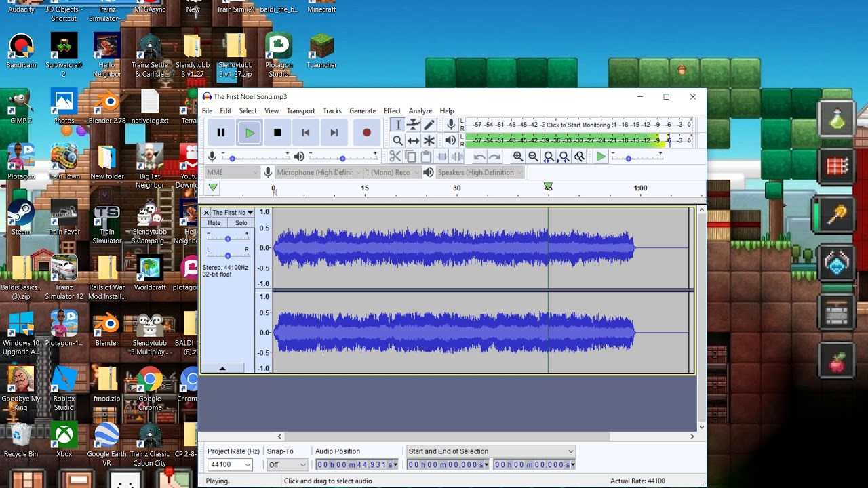Screen dimensions: 868x488
Task: Close the track with its X button
Action: pos(206,213)
